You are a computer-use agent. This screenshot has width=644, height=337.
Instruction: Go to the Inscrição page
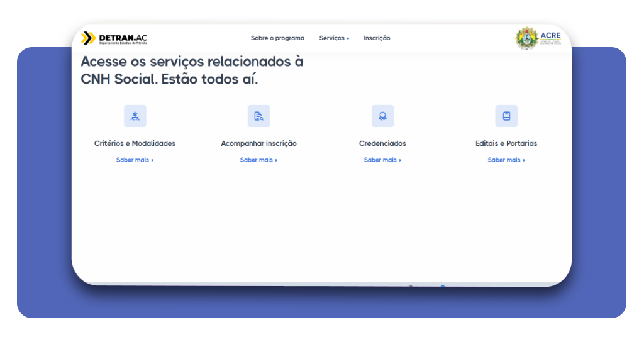point(377,38)
